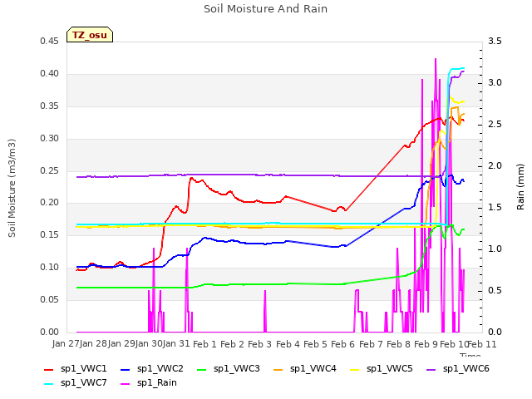Click the green sp1_VWC3 legend swatch
Viewport: 532px width, 399px height.
(202, 369)
